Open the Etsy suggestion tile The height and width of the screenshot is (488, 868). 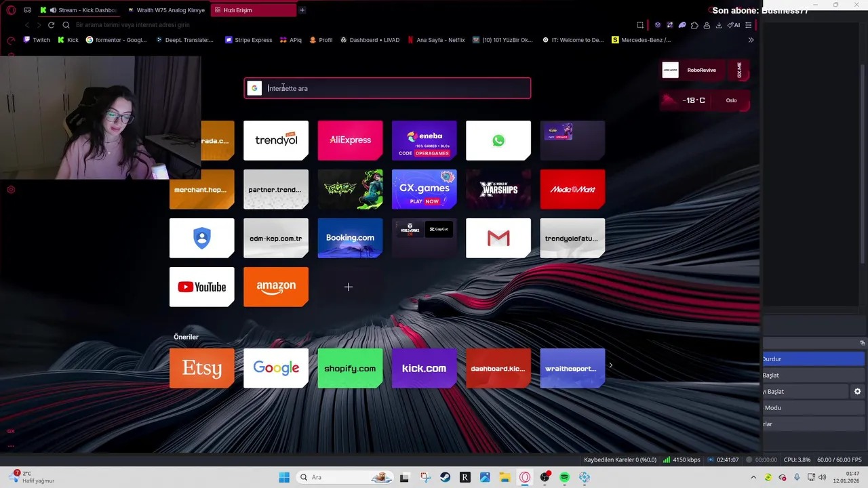(202, 368)
